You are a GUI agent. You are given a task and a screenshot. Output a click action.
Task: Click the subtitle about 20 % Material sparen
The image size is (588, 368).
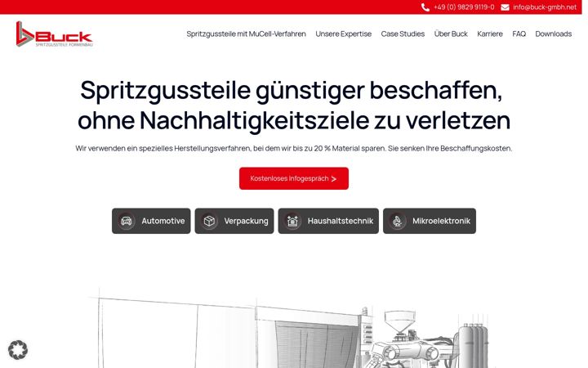pyautogui.click(x=294, y=148)
